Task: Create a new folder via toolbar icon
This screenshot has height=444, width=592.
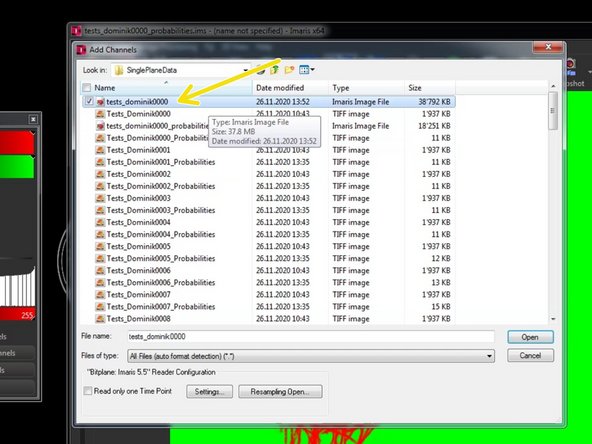Action: (290, 70)
